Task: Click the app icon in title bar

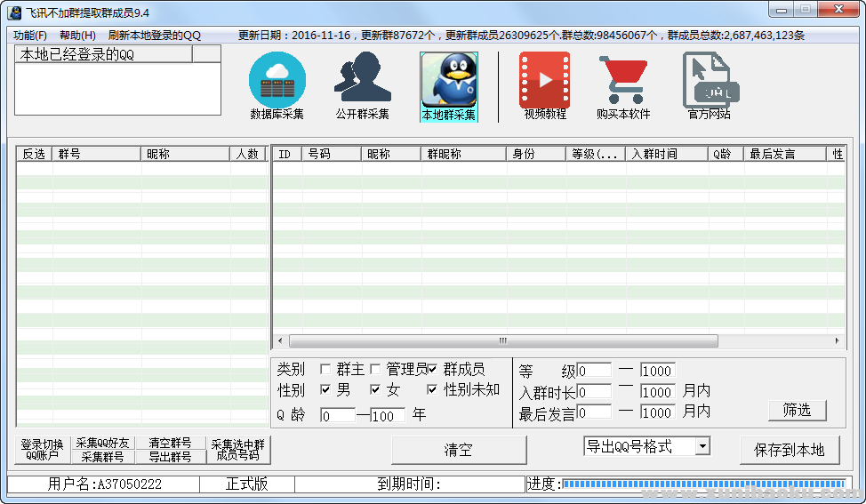Action: pos(14,12)
